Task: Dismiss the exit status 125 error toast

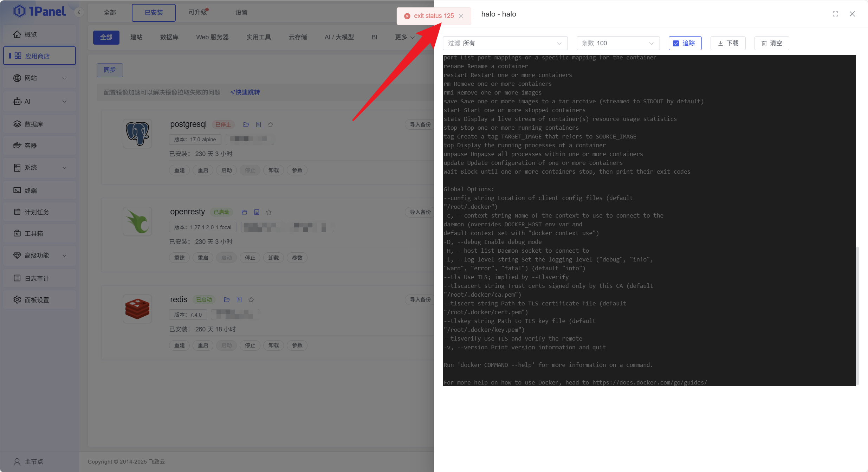Action: coord(461,16)
